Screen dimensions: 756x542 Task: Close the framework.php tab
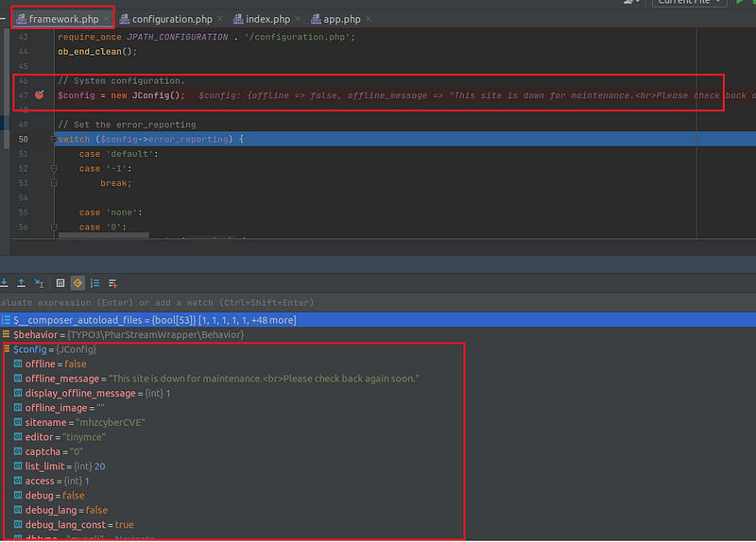coord(106,19)
